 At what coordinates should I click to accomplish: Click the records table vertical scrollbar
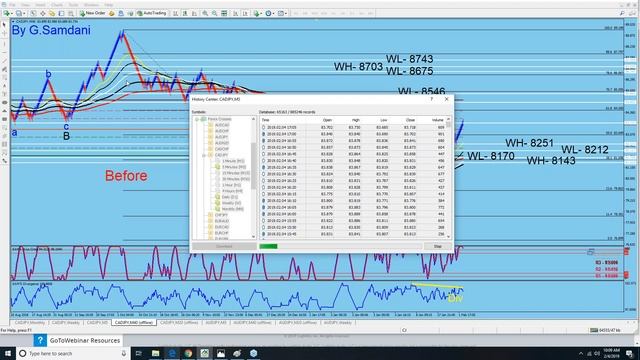(x=449, y=178)
